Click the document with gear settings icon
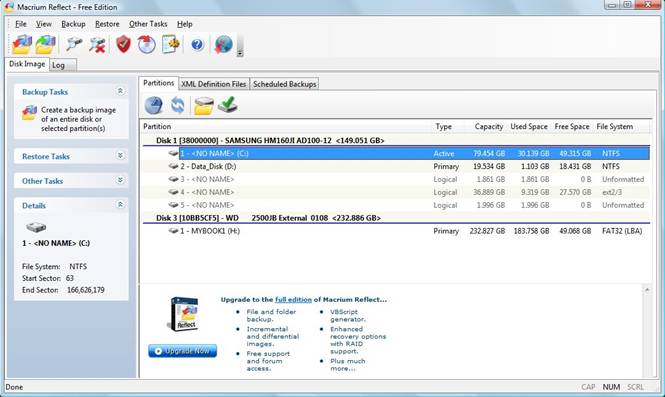This screenshot has height=397, width=665. (x=171, y=44)
